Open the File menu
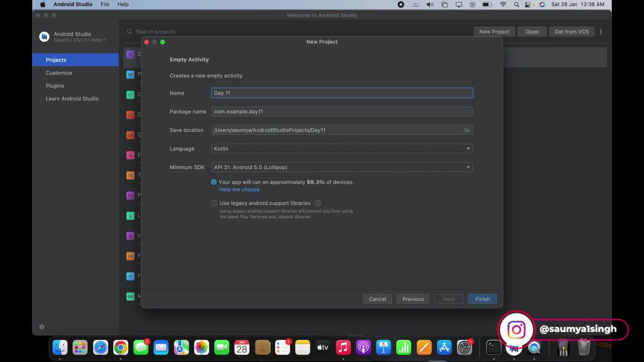Screen dimensions: 644x362 pyautogui.click(x=105, y=4)
